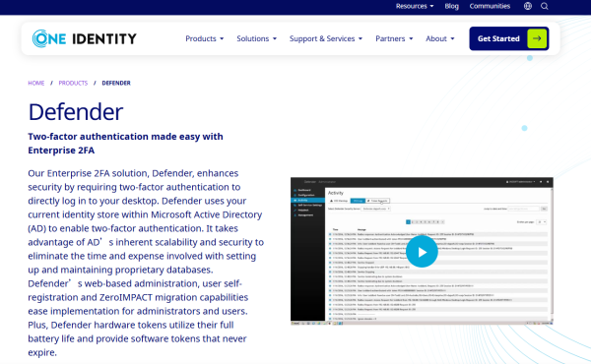Viewport: 591px width, 364px height.
Task: Open the Solutions menu
Action: pyautogui.click(x=257, y=38)
